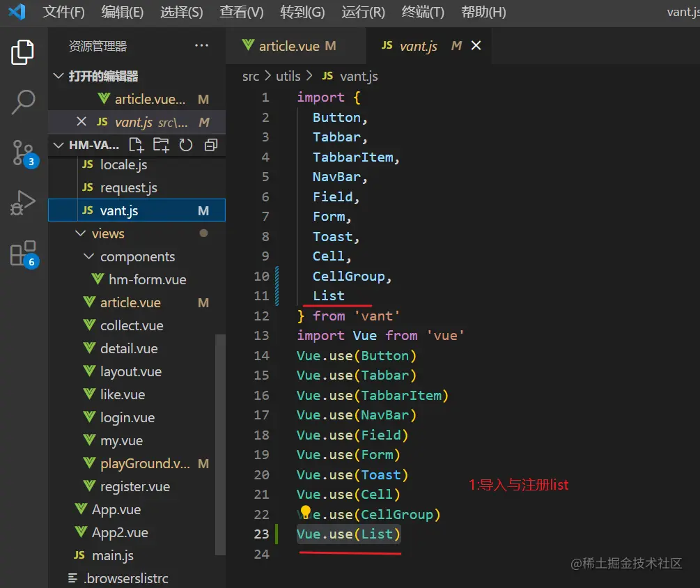The width and height of the screenshot is (700, 588).
Task: Click line number 1 in the gutter
Action: [265, 98]
